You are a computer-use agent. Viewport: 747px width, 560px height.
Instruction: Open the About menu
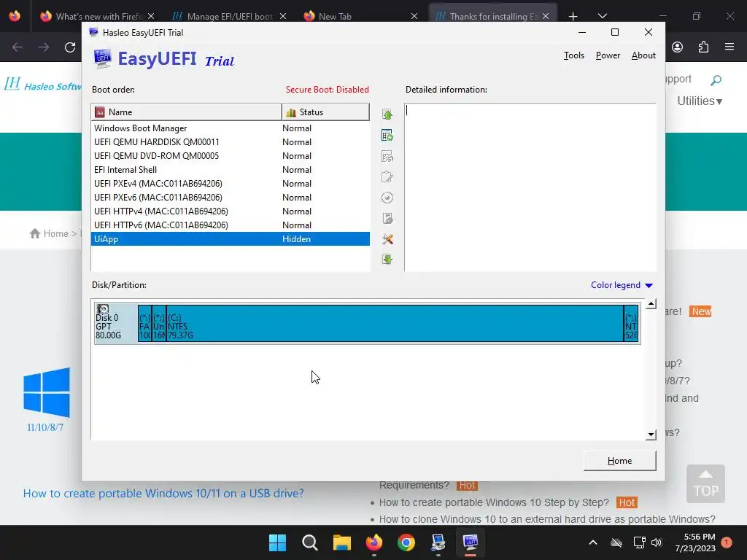click(x=643, y=55)
